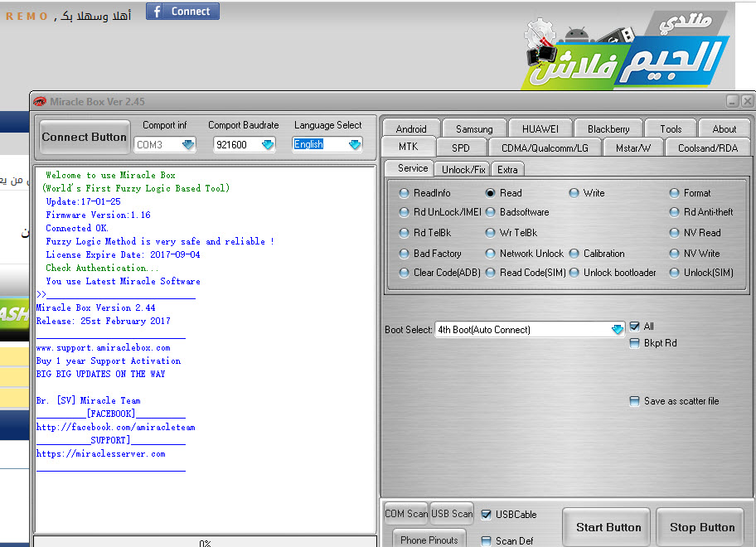Switch to the Extra sub-tab
756x547 pixels.
[x=507, y=170]
